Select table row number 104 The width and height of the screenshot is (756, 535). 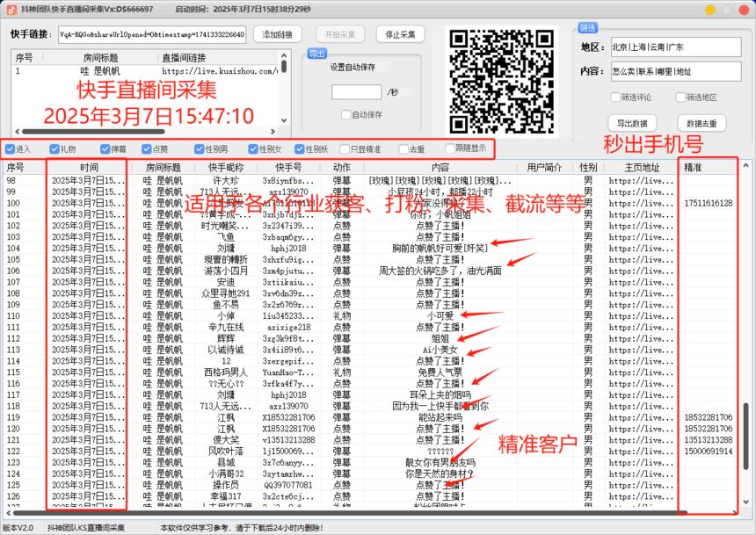click(x=13, y=249)
